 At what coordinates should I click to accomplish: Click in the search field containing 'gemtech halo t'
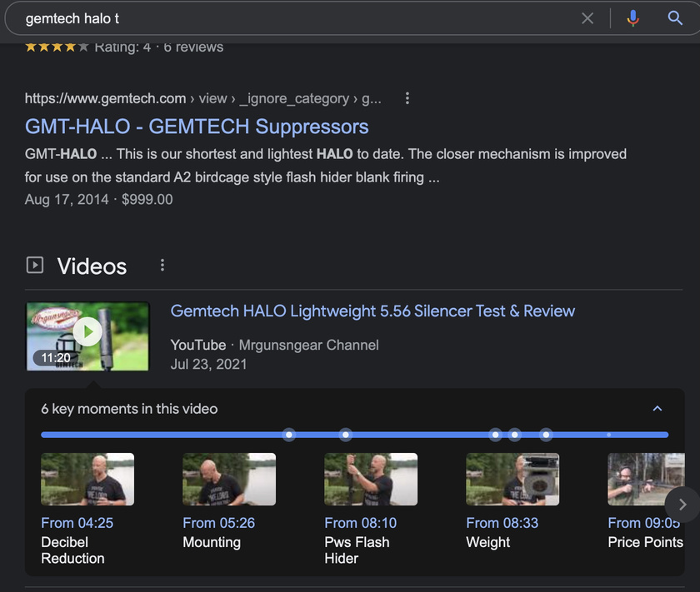pos(295,18)
